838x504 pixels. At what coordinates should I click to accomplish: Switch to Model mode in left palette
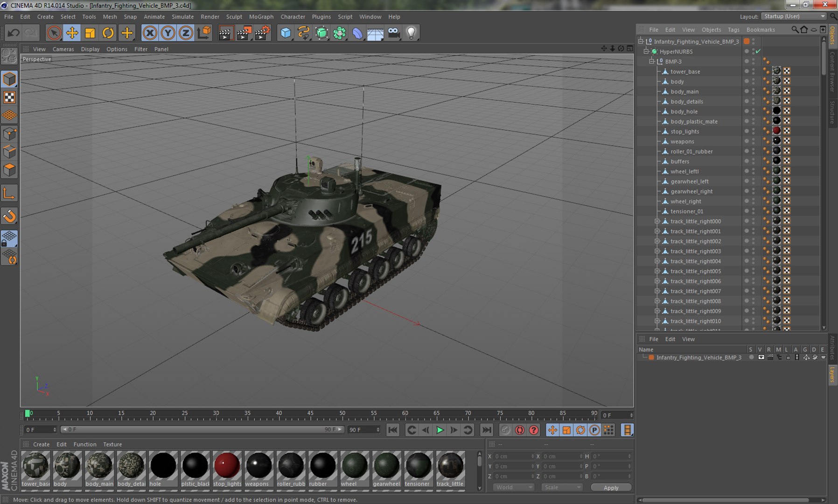9,79
